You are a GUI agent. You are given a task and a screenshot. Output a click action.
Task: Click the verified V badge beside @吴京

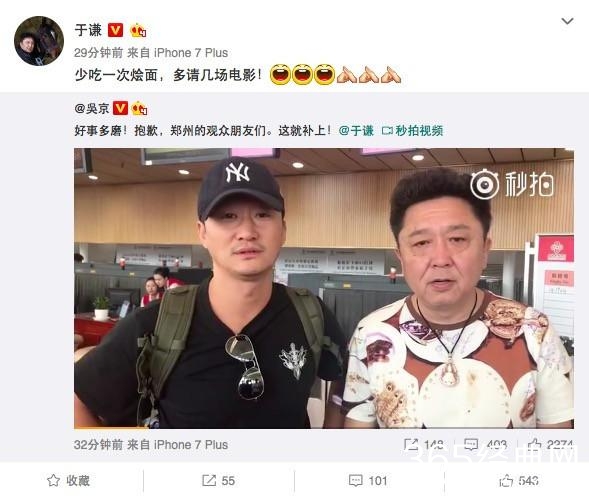coord(120,108)
